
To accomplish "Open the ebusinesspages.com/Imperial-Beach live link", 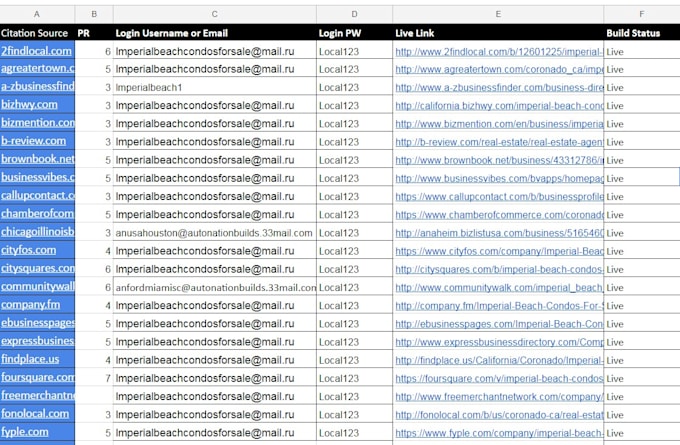I will click(x=499, y=324).
